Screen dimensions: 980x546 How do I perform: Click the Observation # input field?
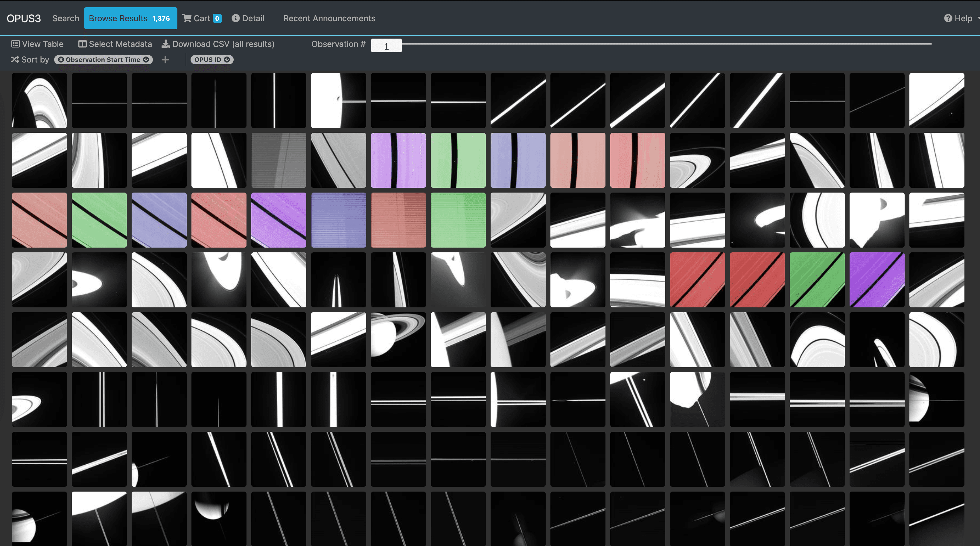pos(386,46)
